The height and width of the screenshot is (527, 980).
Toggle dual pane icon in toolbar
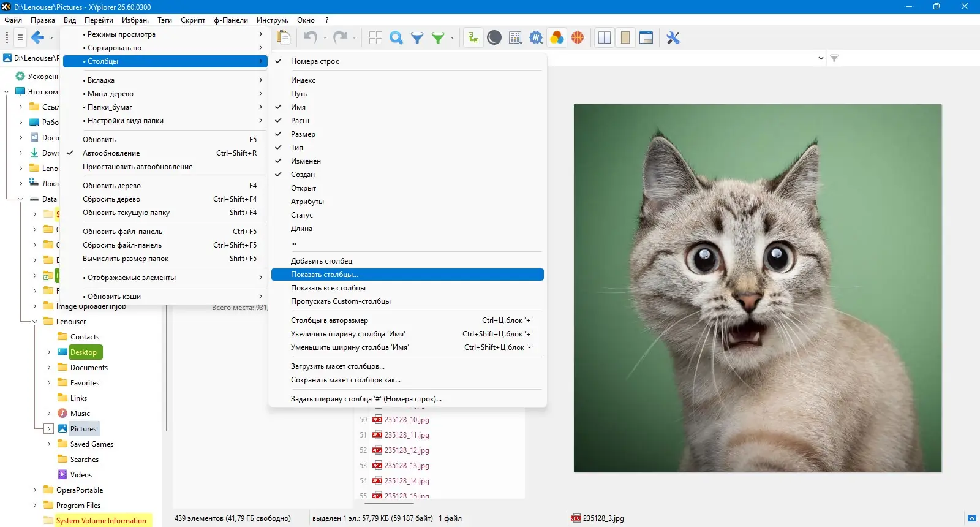605,38
